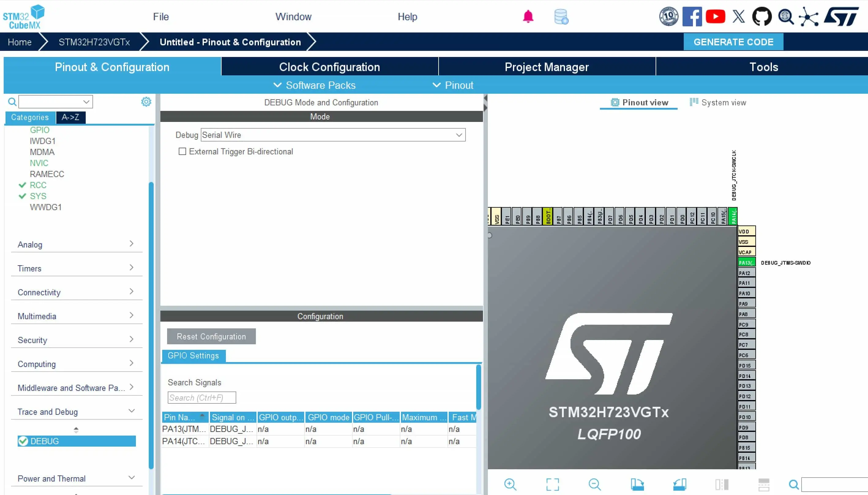The height and width of the screenshot is (495, 868).
Task: Select RCC in the system core list
Action: (38, 185)
